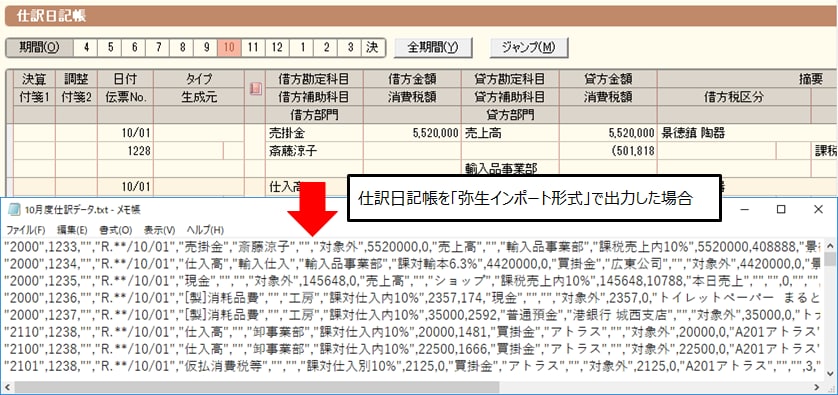Click the 全期間(Y) button
Image resolution: width=838 pixels, height=395 pixels.
tap(433, 47)
